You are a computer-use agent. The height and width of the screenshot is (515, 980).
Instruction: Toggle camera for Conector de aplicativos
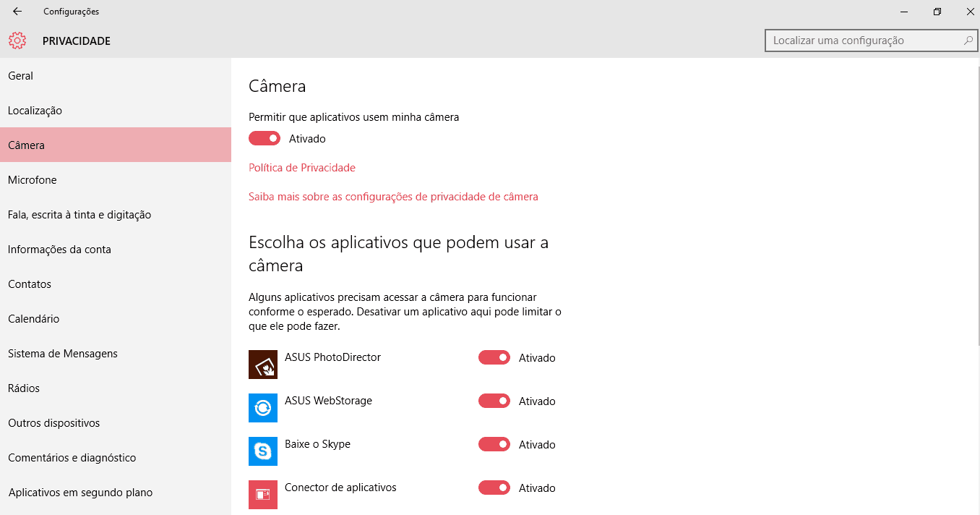tap(494, 488)
